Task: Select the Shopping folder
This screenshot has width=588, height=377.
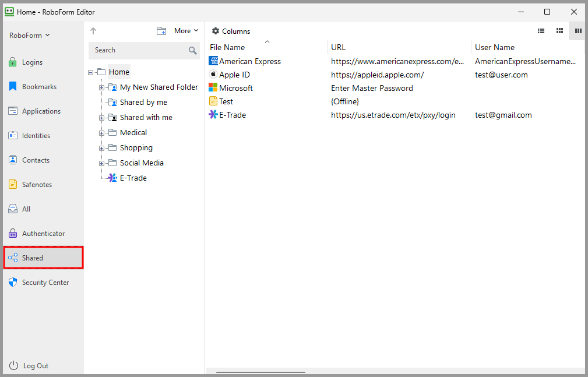Action: point(136,148)
